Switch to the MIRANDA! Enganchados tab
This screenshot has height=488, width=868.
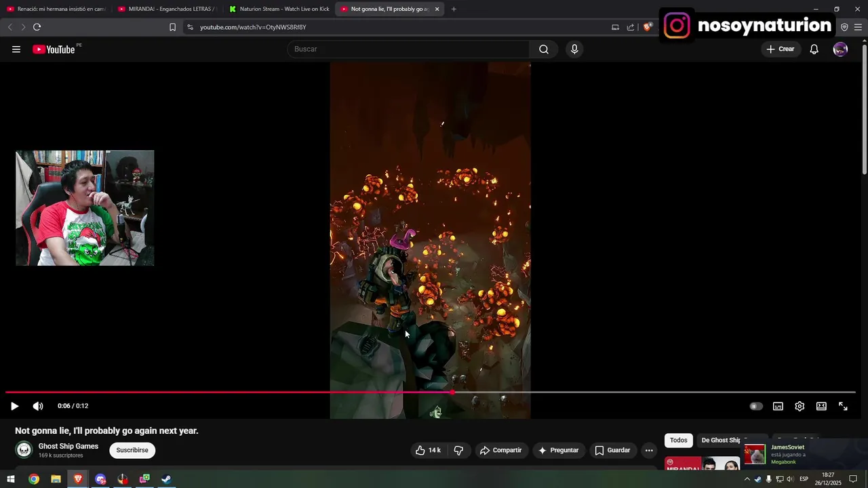[167, 9]
